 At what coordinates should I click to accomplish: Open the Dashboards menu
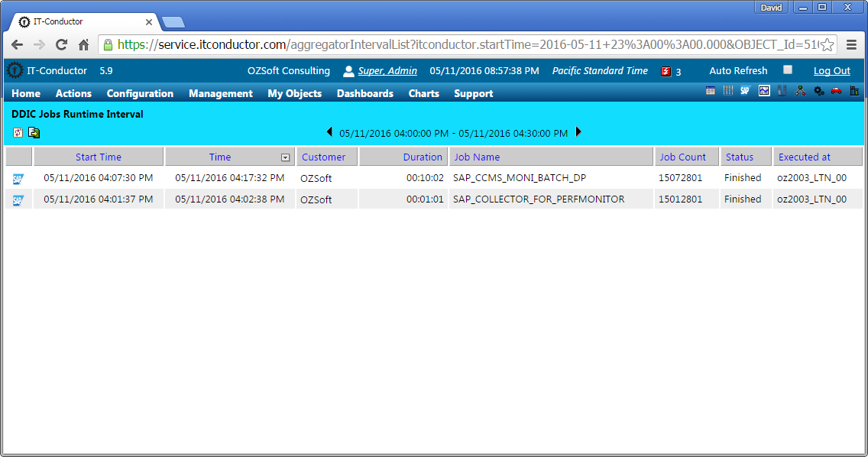pos(364,93)
